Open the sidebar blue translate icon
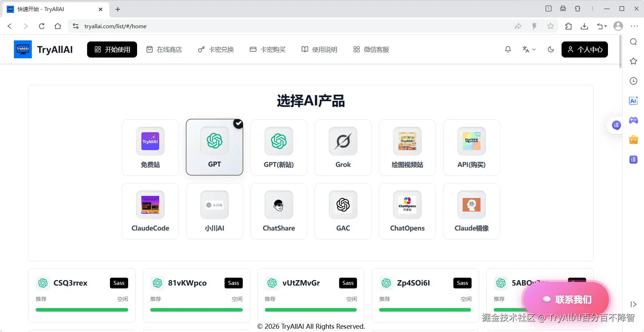 tap(634, 159)
